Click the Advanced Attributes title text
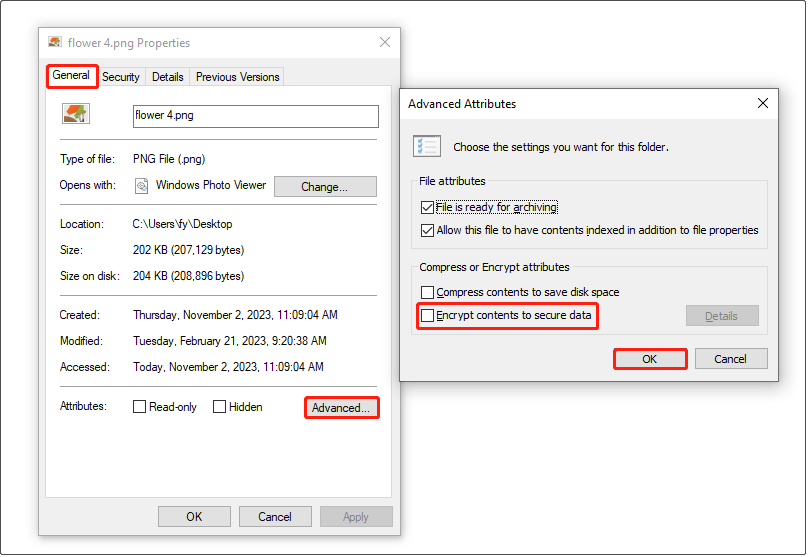 click(462, 104)
